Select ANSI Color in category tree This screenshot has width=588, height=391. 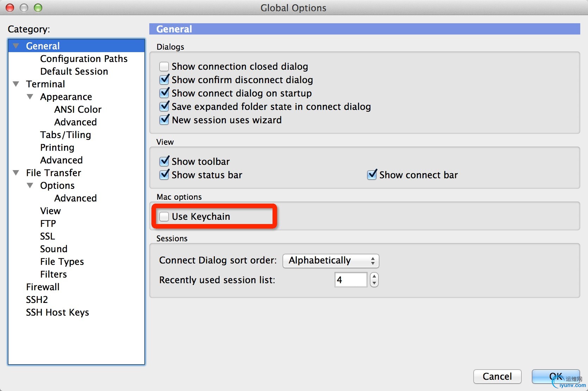[x=78, y=110]
